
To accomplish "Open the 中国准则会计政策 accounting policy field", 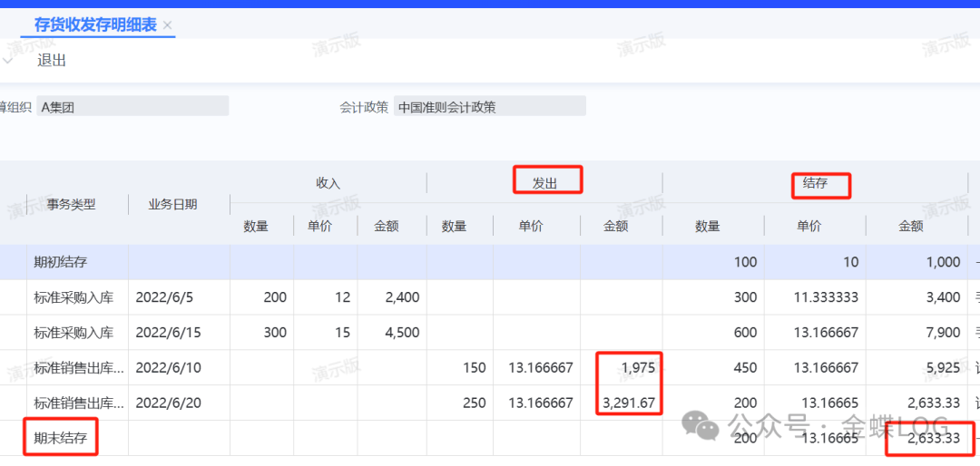I will pyautogui.click(x=489, y=107).
